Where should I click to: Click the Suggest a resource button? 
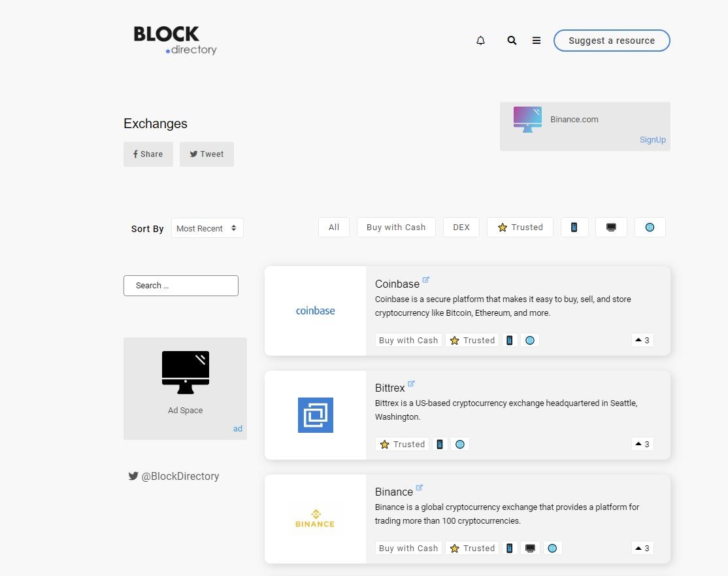pyautogui.click(x=612, y=40)
